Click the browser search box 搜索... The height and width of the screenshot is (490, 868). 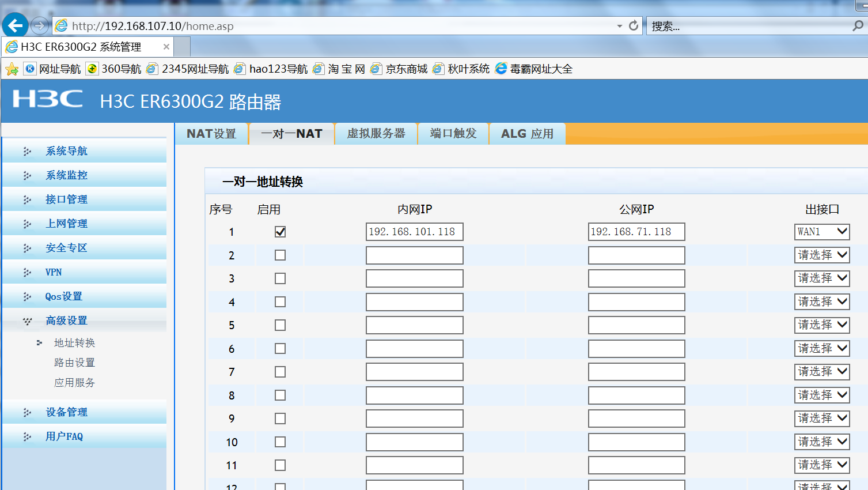coord(749,26)
